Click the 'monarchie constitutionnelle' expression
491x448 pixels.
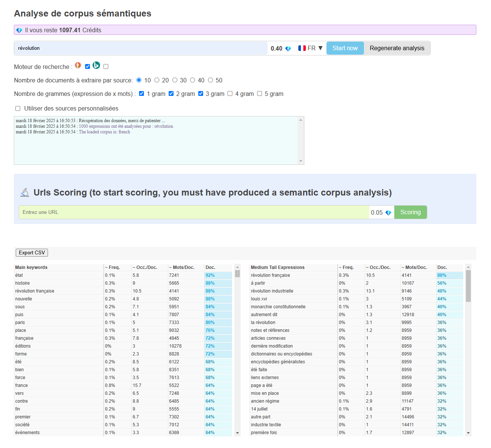278,307
